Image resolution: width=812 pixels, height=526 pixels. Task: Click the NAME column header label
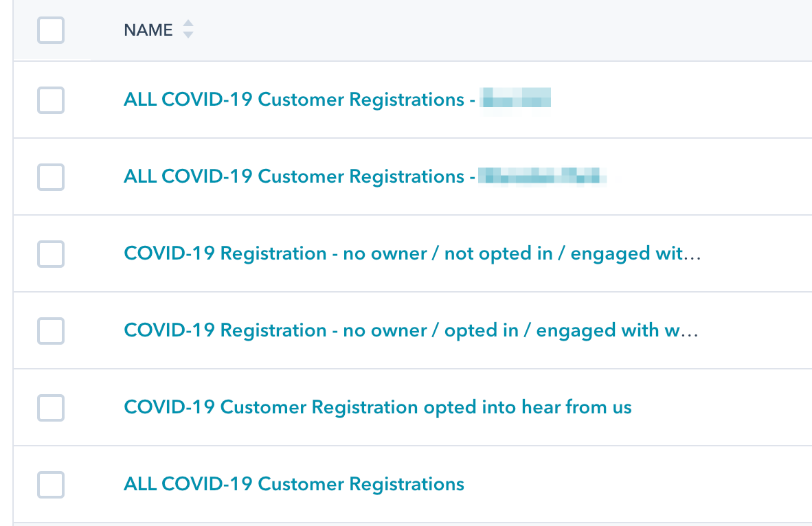point(148,30)
